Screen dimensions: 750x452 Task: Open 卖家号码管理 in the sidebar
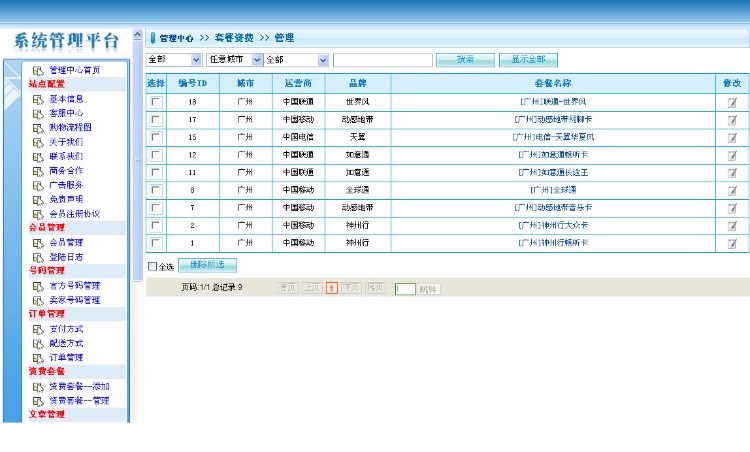(75, 300)
